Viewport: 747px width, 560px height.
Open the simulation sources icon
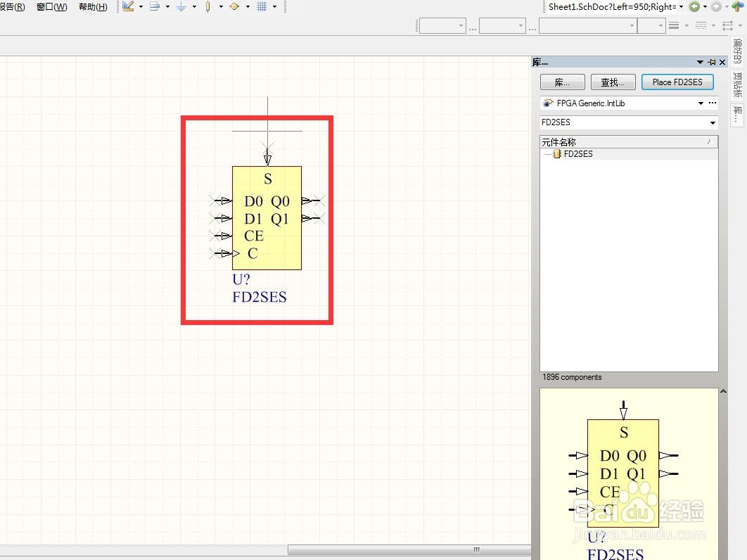(234, 6)
